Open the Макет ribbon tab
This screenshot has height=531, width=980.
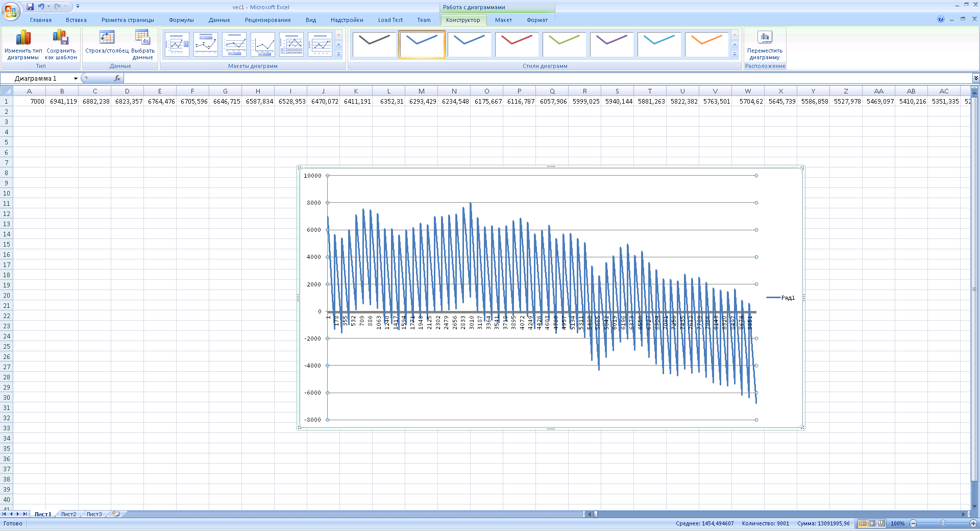(x=503, y=20)
